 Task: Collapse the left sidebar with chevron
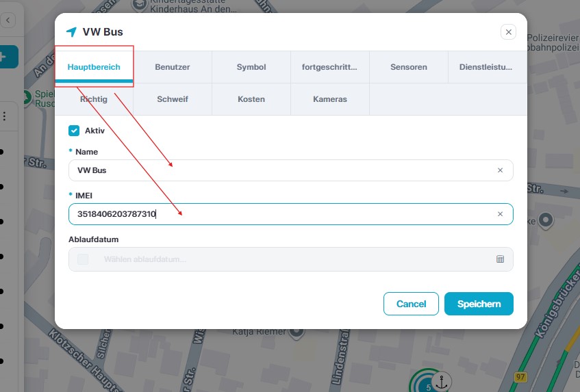point(8,21)
